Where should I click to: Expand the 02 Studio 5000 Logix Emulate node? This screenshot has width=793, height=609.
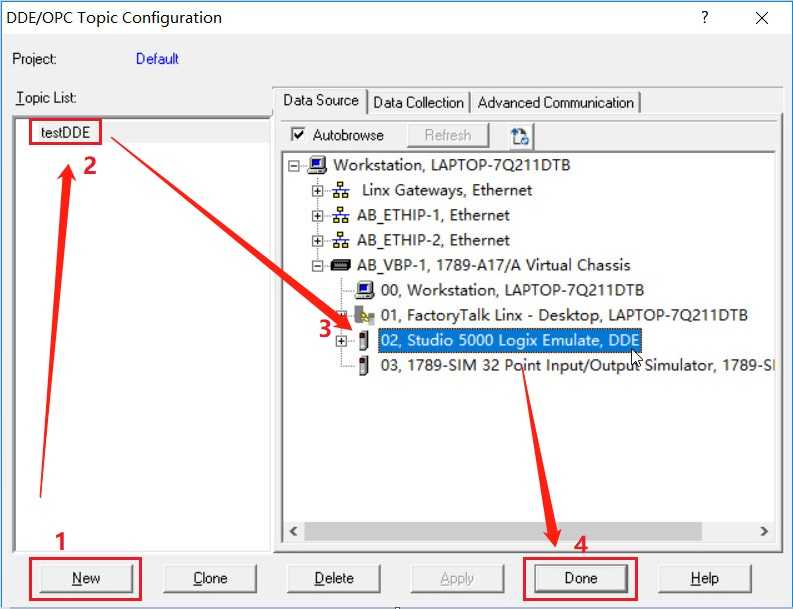click(x=341, y=341)
